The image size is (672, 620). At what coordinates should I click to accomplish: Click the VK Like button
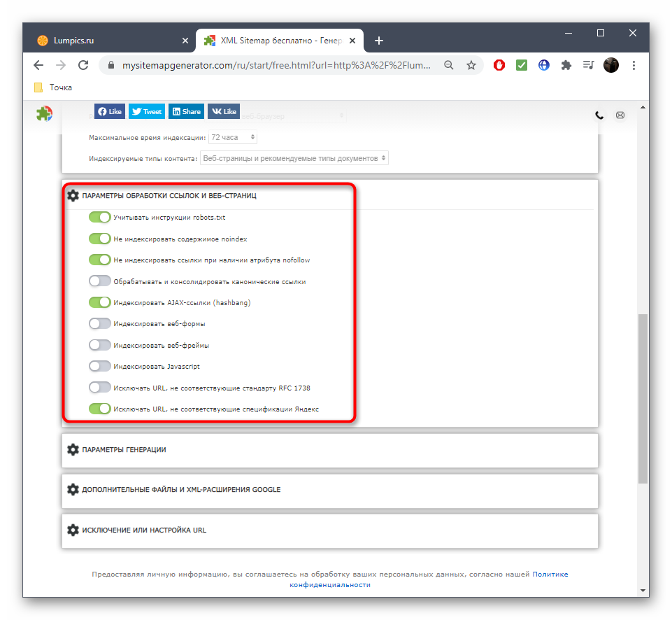pos(224,111)
